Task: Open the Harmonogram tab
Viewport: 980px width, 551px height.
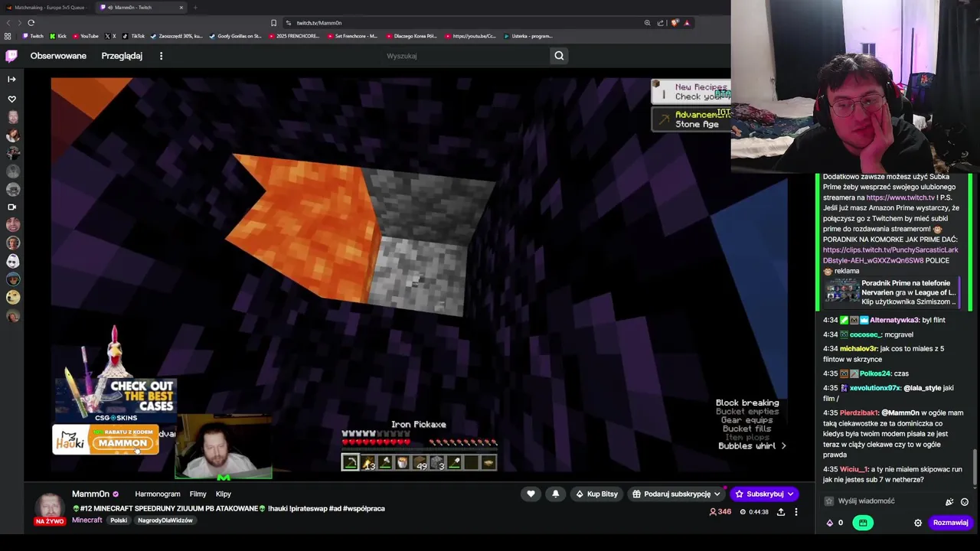Action: click(x=157, y=494)
